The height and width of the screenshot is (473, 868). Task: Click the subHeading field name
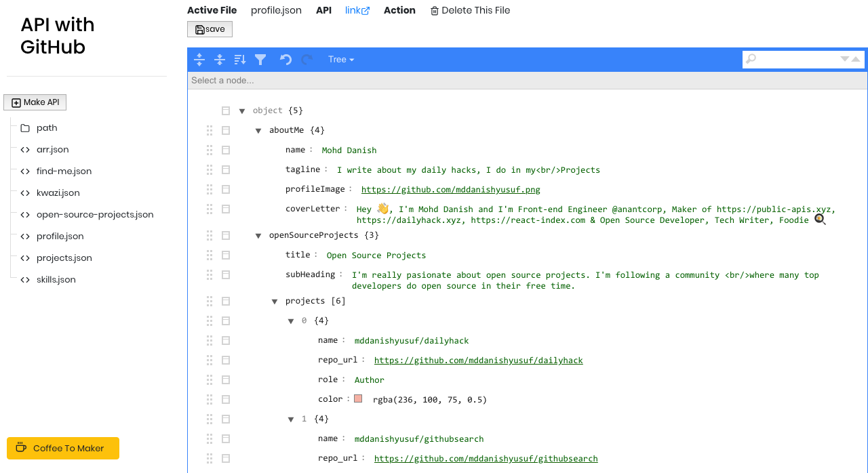tap(310, 274)
